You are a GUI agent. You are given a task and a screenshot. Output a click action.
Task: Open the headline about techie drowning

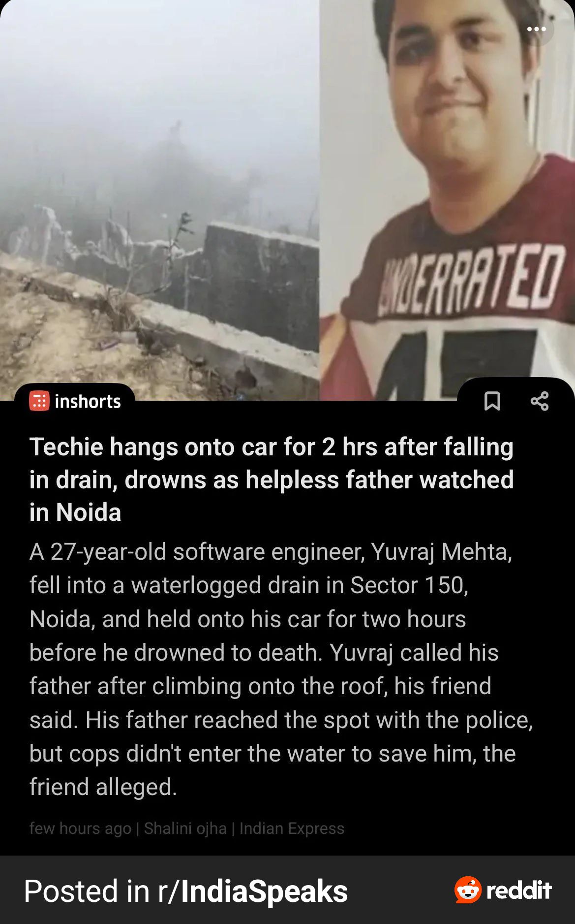[272, 479]
